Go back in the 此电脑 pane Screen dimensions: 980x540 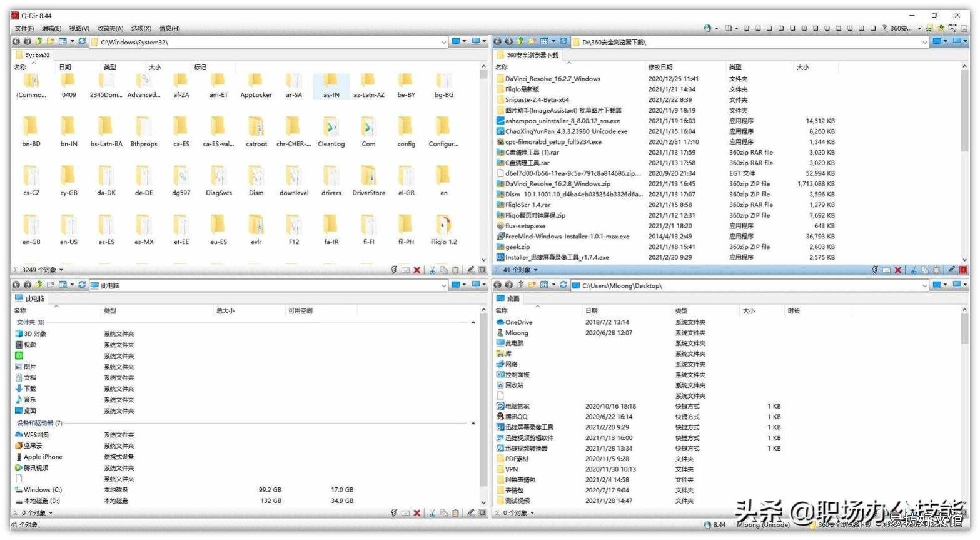pyautogui.click(x=16, y=285)
